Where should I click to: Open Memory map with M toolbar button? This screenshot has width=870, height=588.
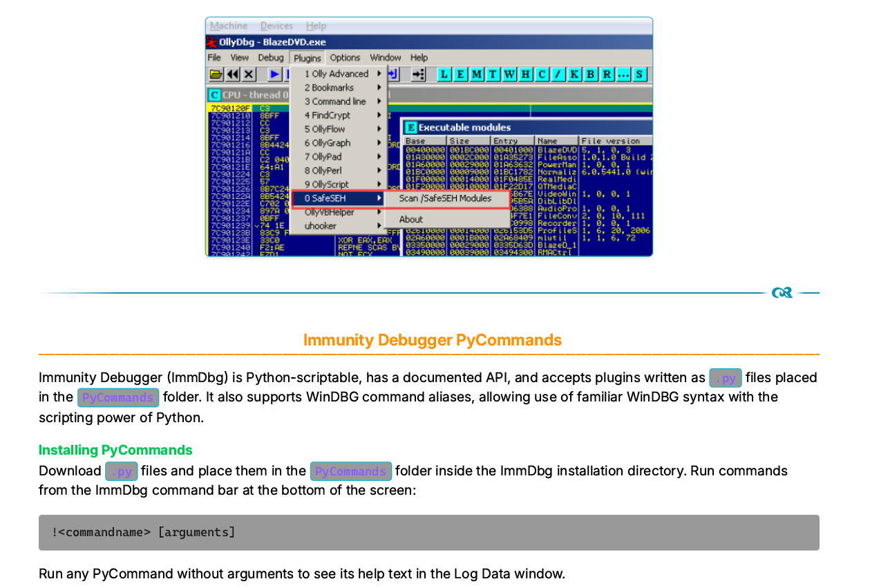pos(477,74)
